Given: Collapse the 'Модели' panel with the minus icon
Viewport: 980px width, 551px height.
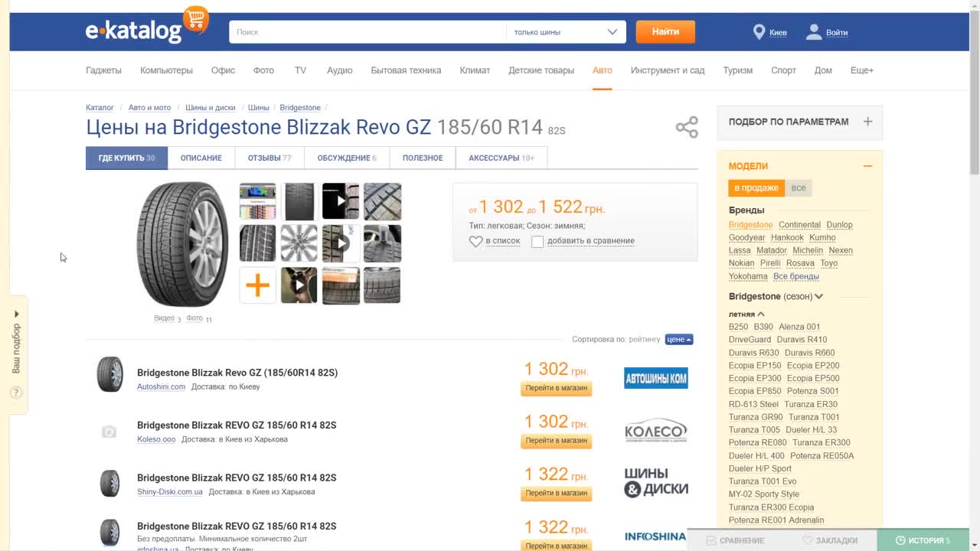Looking at the screenshot, I should [867, 166].
